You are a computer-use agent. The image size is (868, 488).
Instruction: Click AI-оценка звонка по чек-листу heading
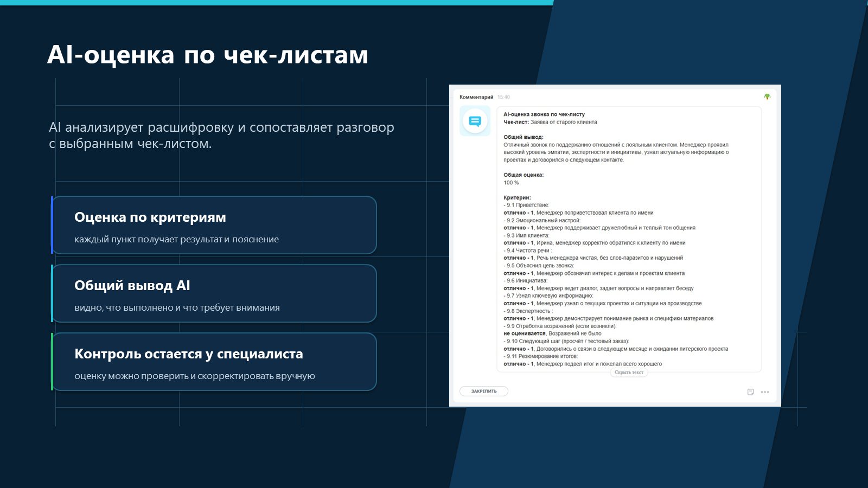point(544,114)
